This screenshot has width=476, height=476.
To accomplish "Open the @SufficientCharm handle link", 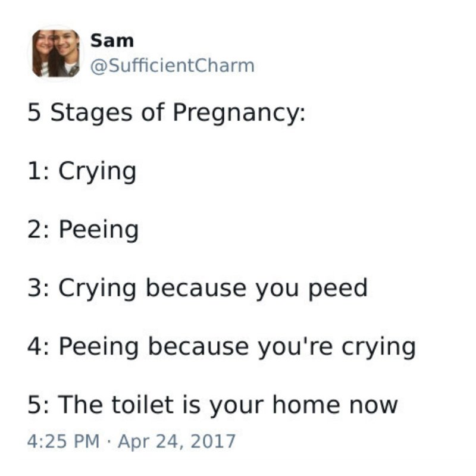I will click(171, 65).
